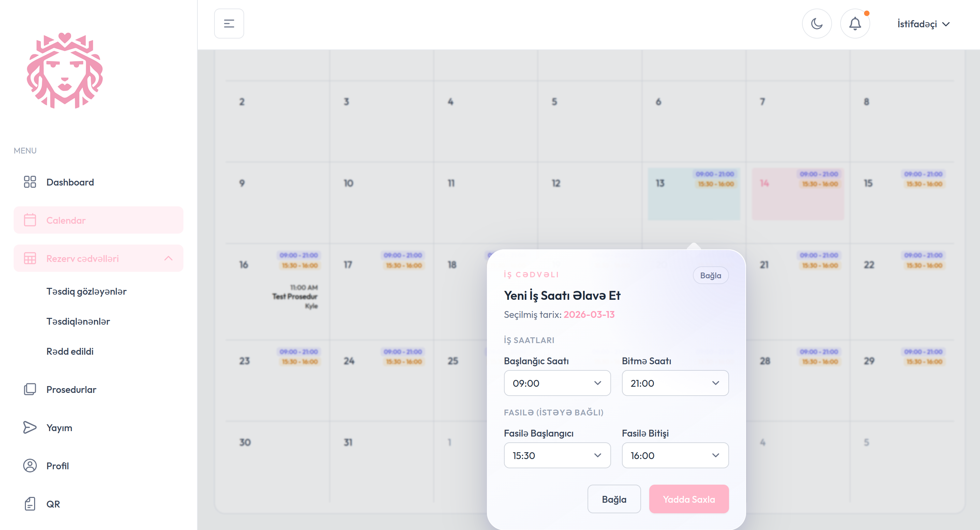
Task: Click the Dashboard grid icon
Action: tap(30, 182)
